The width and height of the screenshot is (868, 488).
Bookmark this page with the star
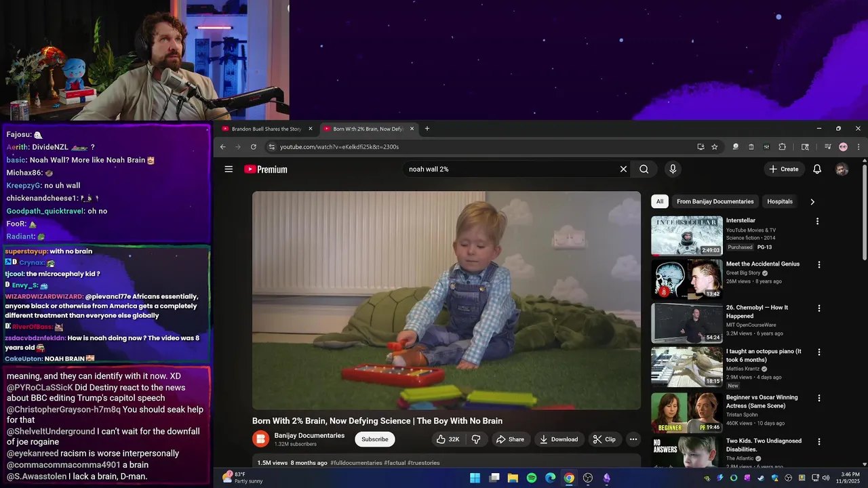pyautogui.click(x=714, y=146)
